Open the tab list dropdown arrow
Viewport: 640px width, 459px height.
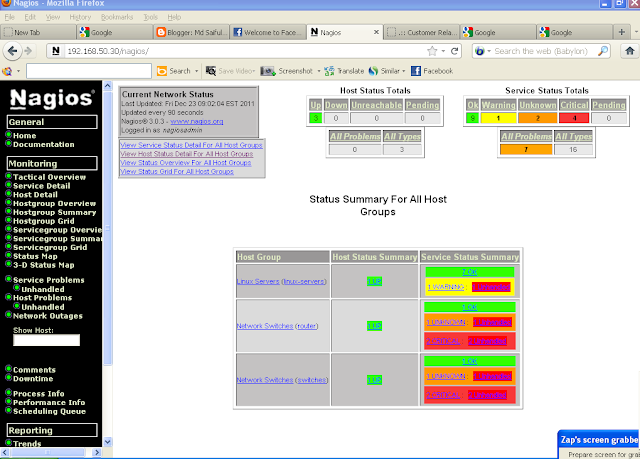point(636,32)
